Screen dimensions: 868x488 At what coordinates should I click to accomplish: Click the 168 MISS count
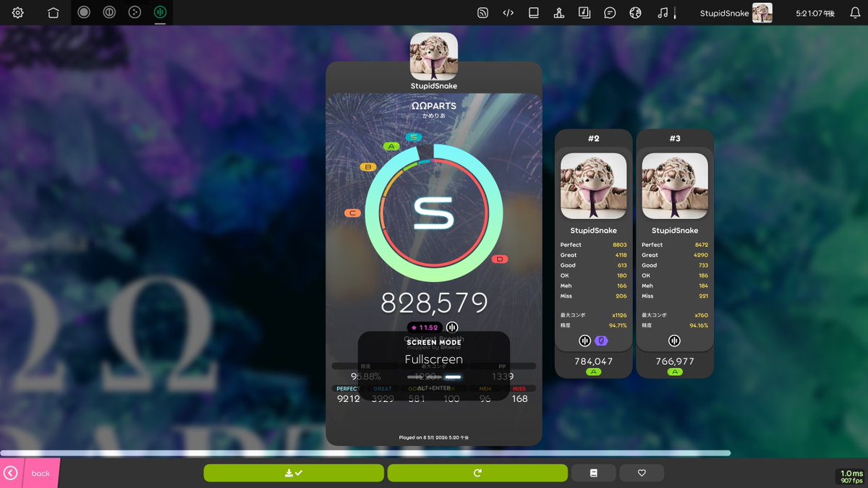(519, 398)
